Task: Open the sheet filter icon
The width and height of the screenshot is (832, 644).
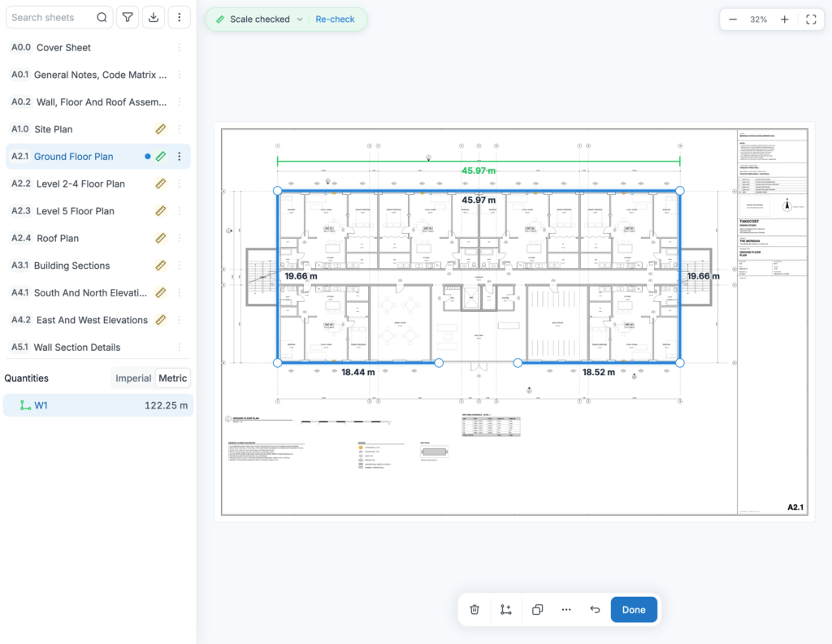Action: 128,18
